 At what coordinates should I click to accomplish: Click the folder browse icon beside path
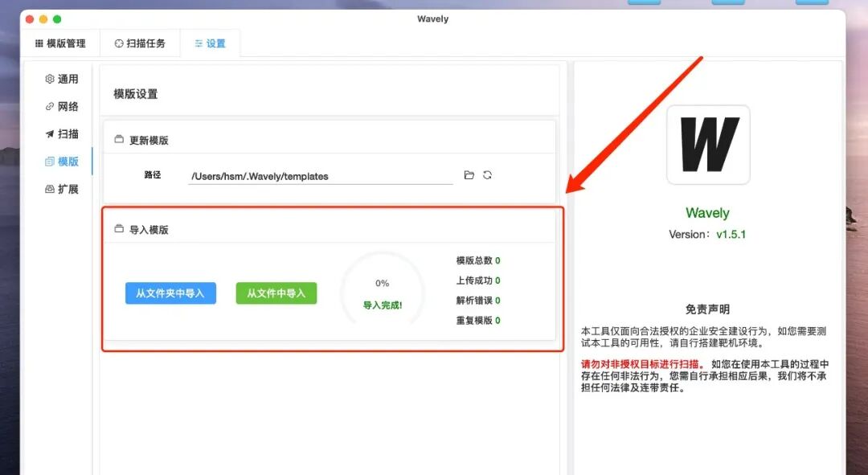coord(469,175)
